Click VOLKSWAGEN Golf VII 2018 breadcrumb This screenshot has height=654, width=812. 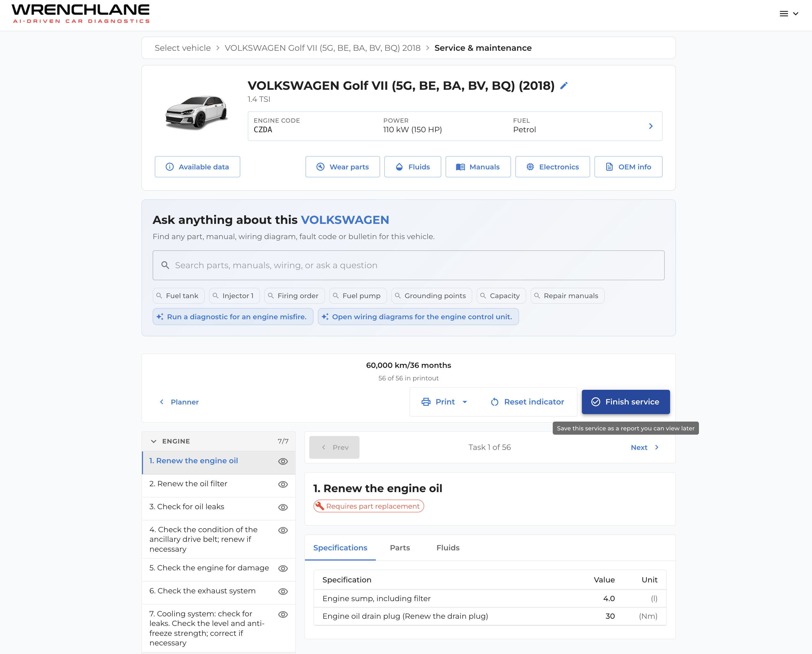coord(323,48)
